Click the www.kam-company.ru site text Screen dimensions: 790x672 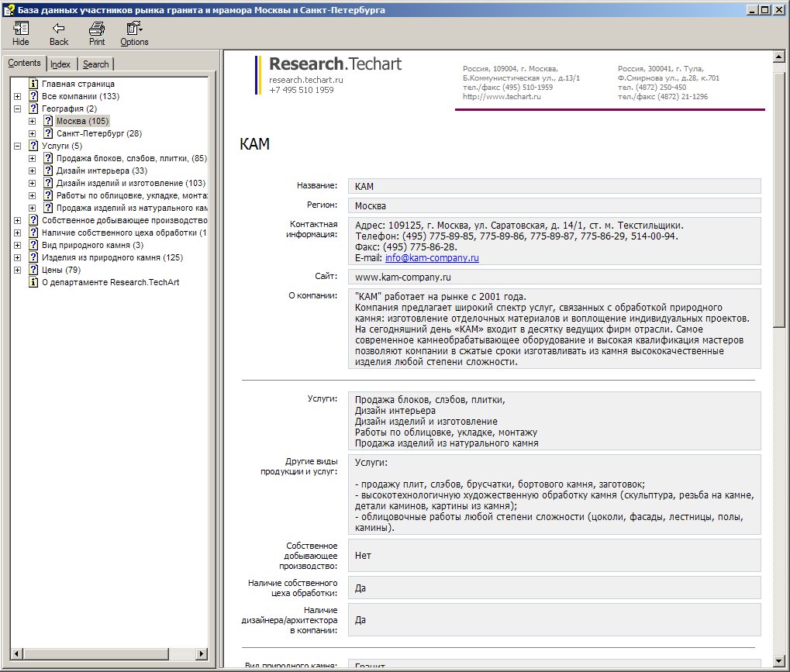tap(402, 277)
